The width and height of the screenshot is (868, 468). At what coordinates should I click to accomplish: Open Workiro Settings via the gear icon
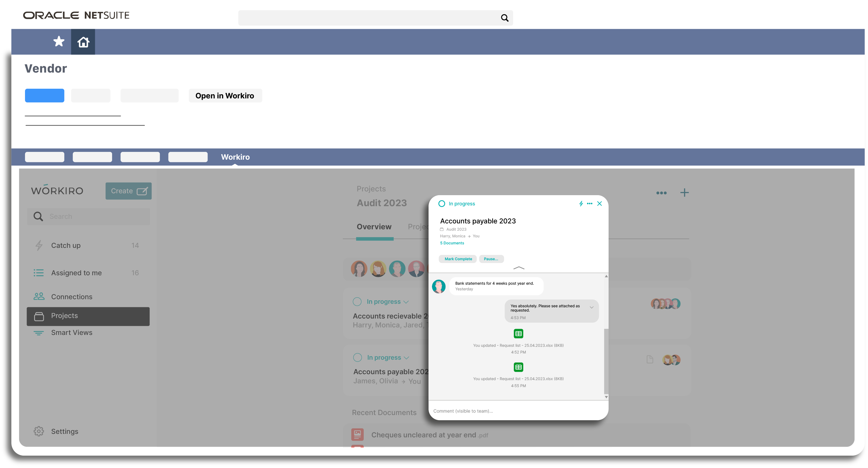(x=39, y=431)
